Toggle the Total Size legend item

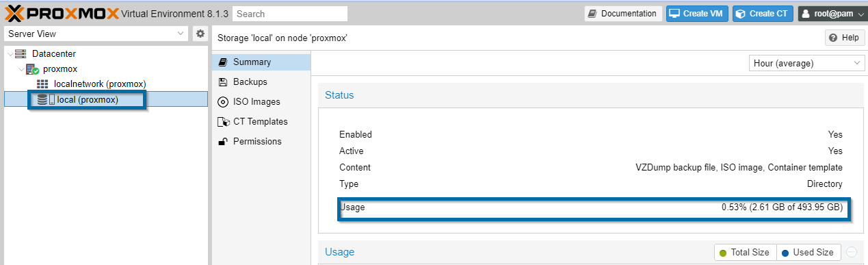click(746, 252)
